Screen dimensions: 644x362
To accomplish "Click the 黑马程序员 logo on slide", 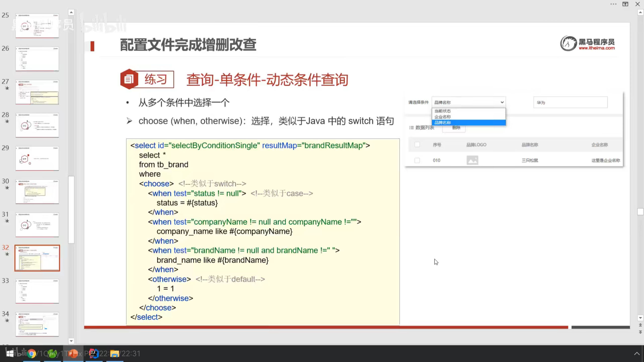I will click(588, 43).
